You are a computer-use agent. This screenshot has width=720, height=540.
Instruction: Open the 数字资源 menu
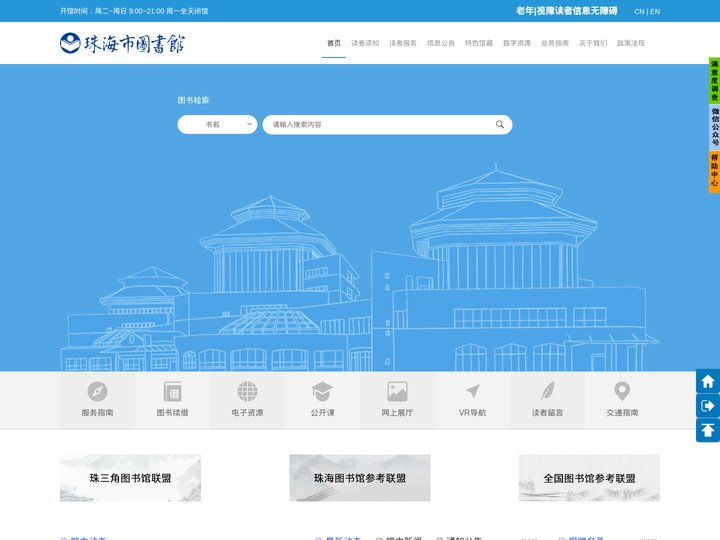click(517, 43)
